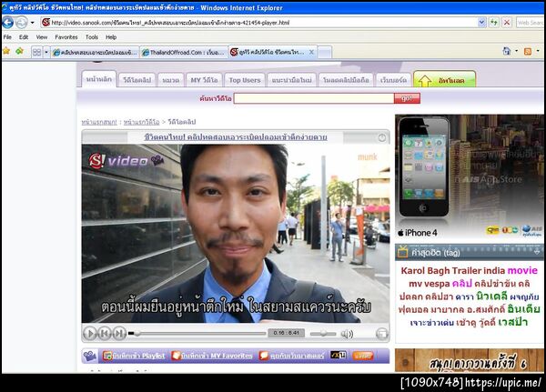Viewport: 546px width, 392px height.
Task: Play the video with the play button
Action: pos(90,334)
